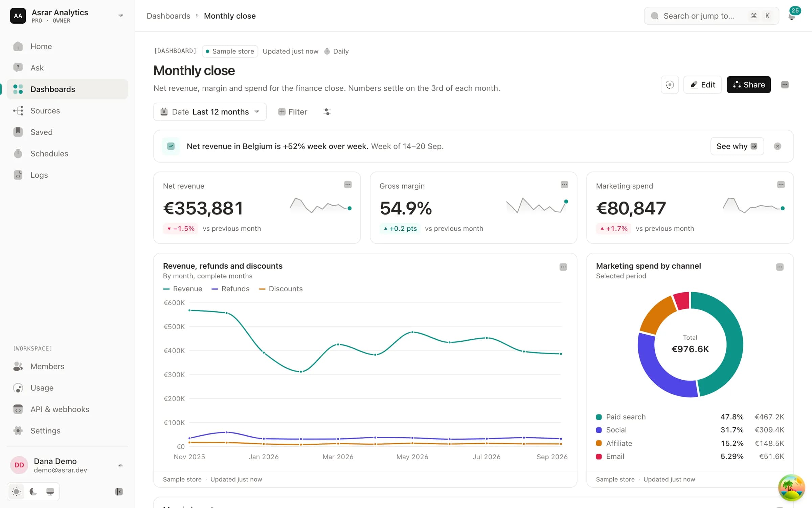Expand the Asrar Analytics workspace switcher arrow
Image resolution: width=812 pixels, height=508 pixels.
[121, 16]
